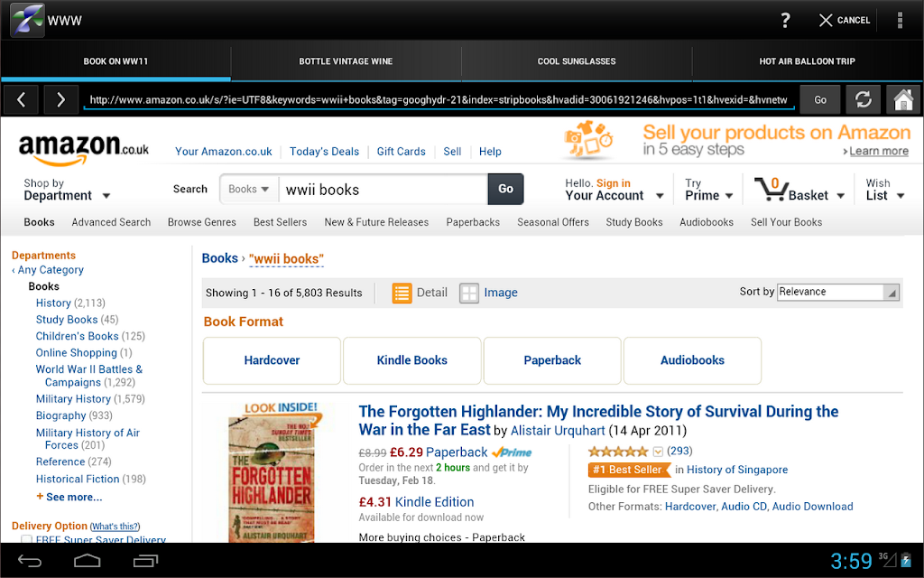
Task: Expand the Basket dropdown arrow
Action: coord(840,196)
